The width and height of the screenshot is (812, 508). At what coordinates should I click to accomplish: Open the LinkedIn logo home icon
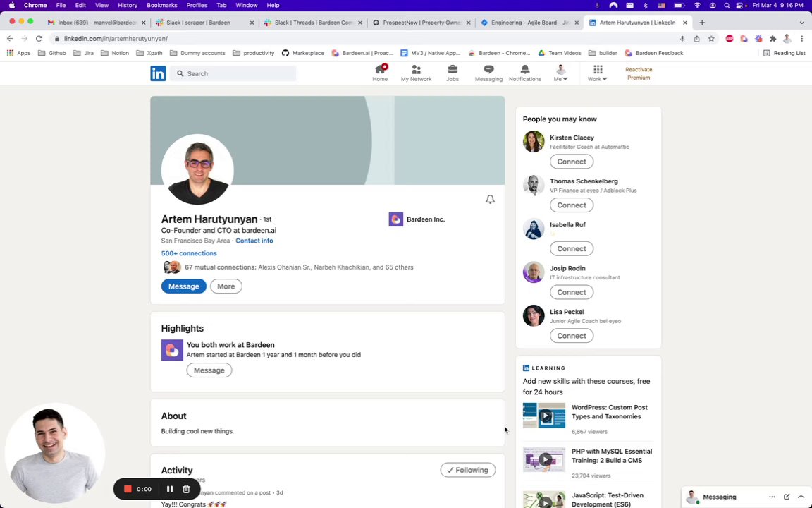point(158,73)
